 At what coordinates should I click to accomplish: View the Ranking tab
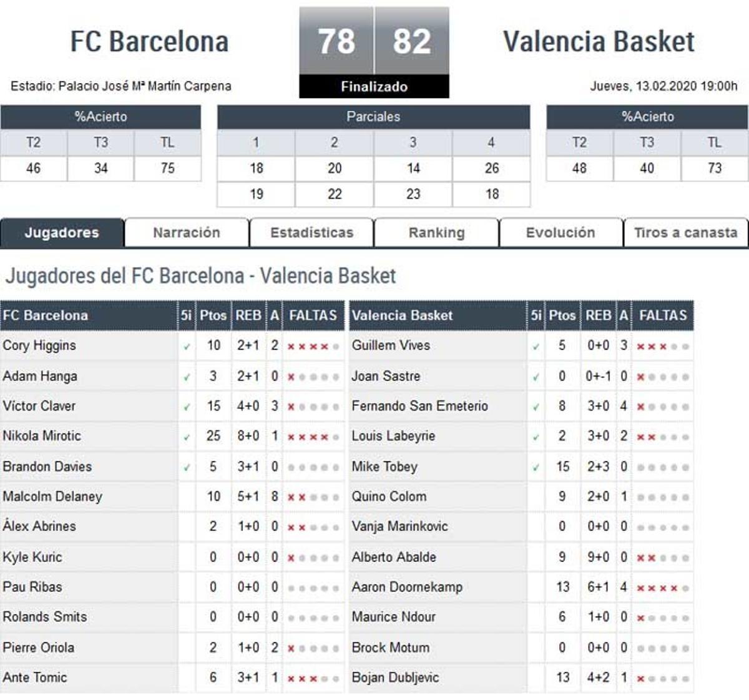[x=436, y=232]
